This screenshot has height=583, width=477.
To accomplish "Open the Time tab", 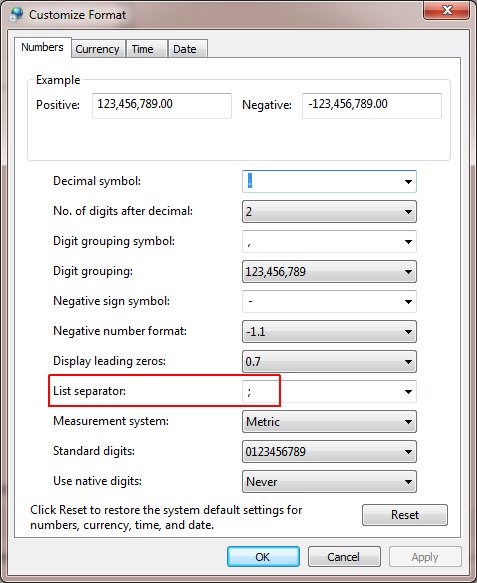I will pyautogui.click(x=146, y=49).
